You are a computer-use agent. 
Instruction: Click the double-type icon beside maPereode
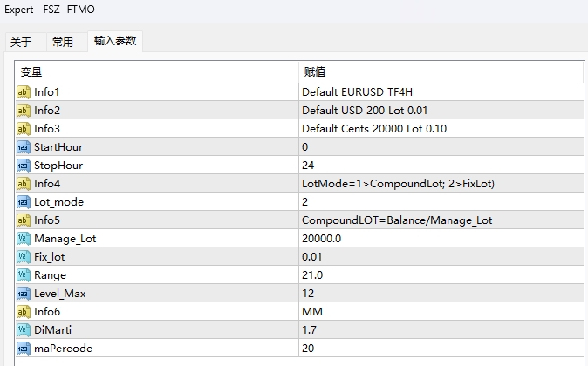(24, 348)
